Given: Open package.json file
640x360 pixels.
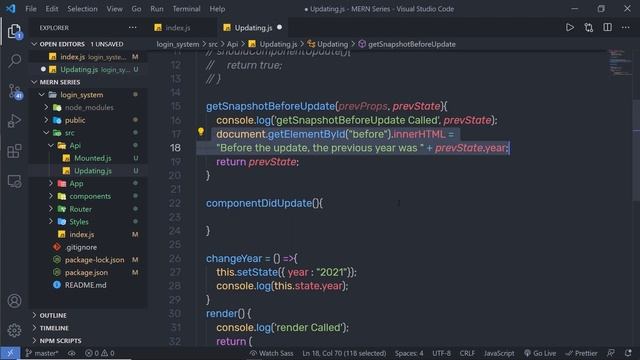Looking at the screenshot, I should click(88, 272).
